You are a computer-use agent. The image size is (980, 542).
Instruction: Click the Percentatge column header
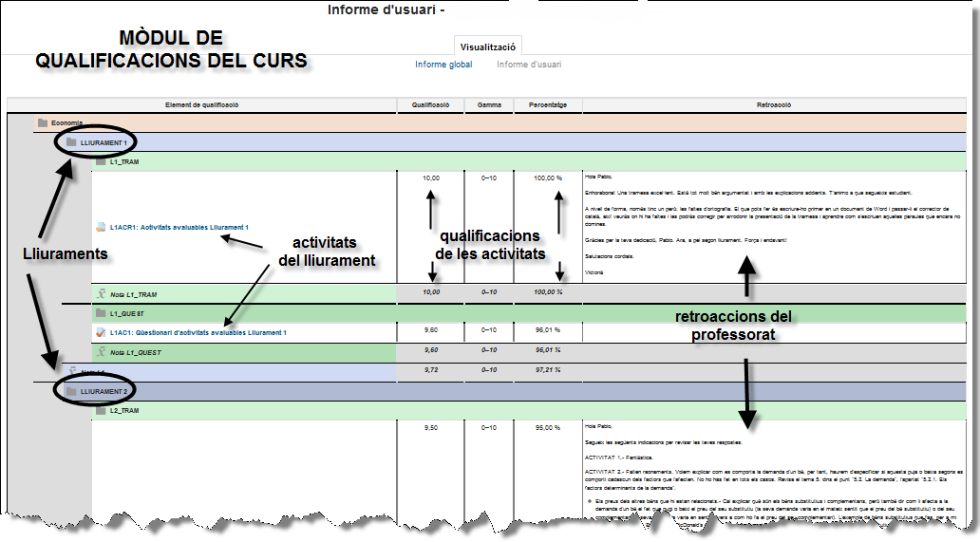pos(547,105)
